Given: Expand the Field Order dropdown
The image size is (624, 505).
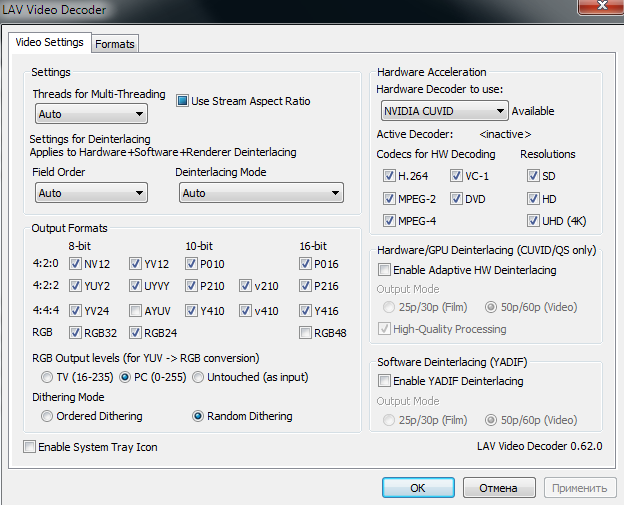Looking at the screenshot, I should 90,193.
